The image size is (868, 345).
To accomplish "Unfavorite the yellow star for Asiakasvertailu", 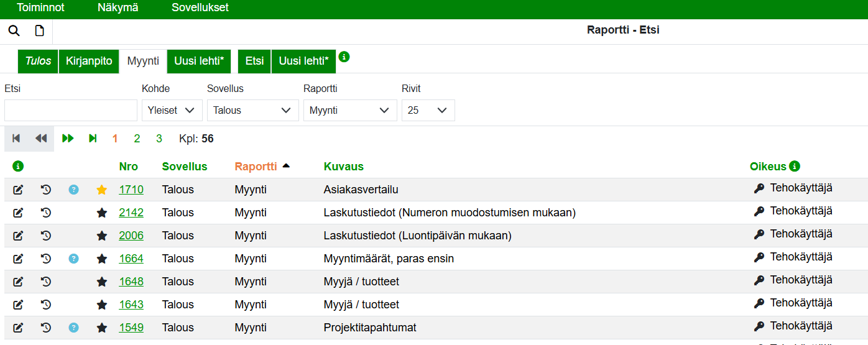I will click(102, 190).
